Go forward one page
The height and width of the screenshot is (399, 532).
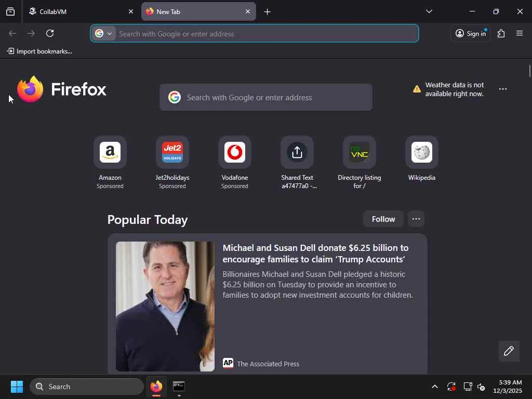pyautogui.click(x=31, y=33)
